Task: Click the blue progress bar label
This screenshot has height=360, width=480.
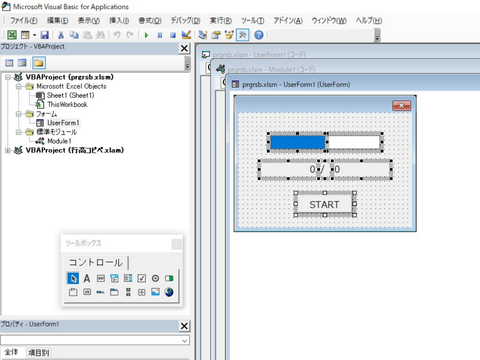Action: tap(298, 142)
